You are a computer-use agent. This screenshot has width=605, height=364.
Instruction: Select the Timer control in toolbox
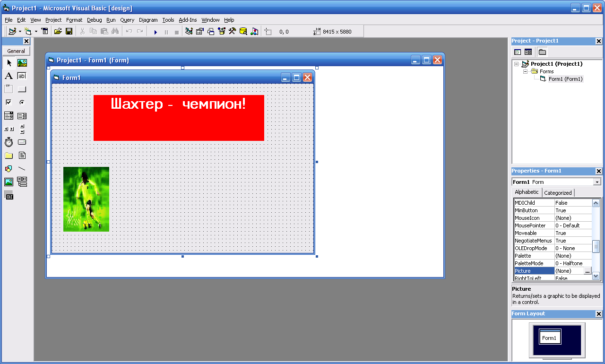click(x=9, y=142)
